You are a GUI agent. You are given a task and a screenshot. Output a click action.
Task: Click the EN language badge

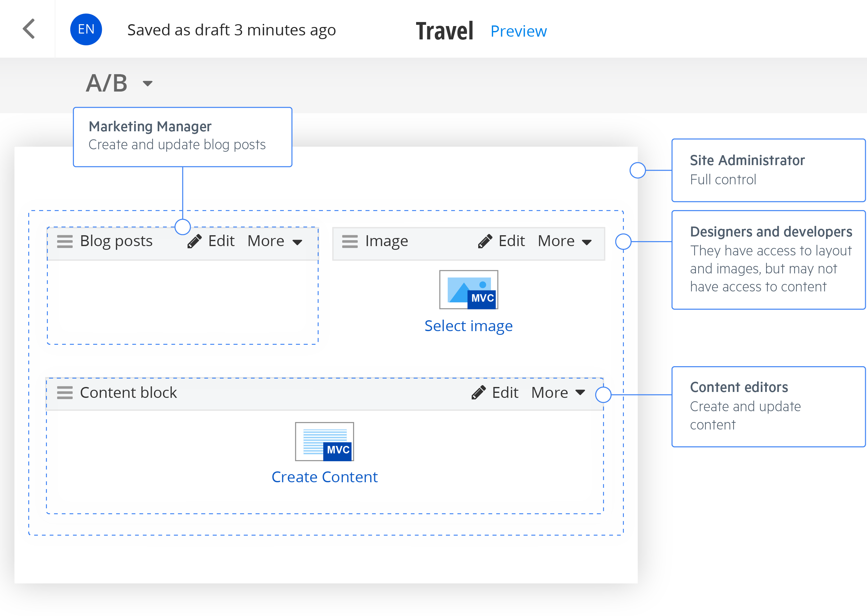tap(86, 29)
